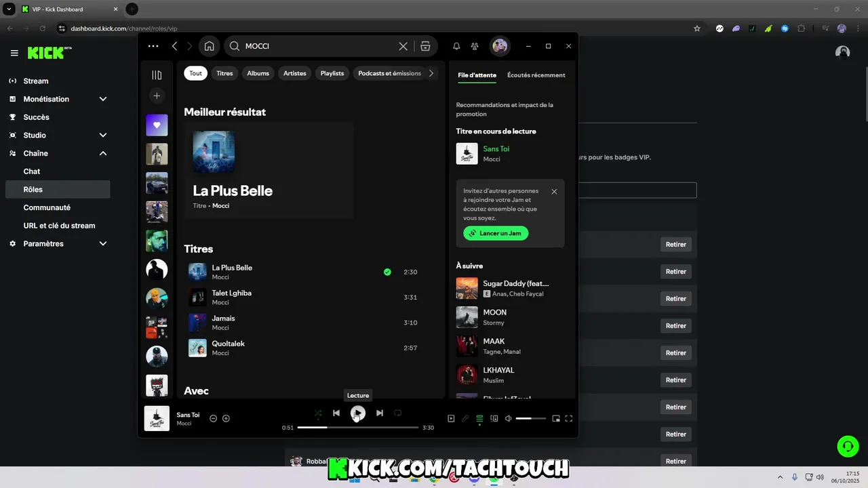Show lyrics microphone icon

click(x=465, y=418)
